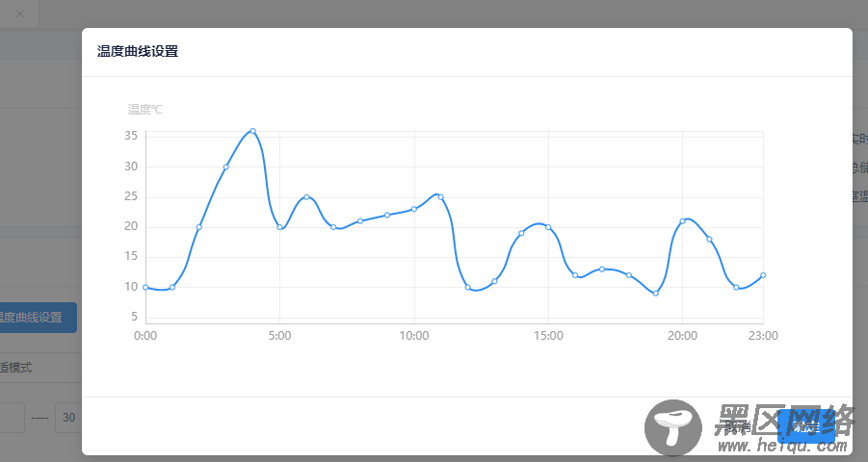This screenshot has height=462, width=868.
Task: Click the 10:00 data point on the curve
Action: point(414,209)
